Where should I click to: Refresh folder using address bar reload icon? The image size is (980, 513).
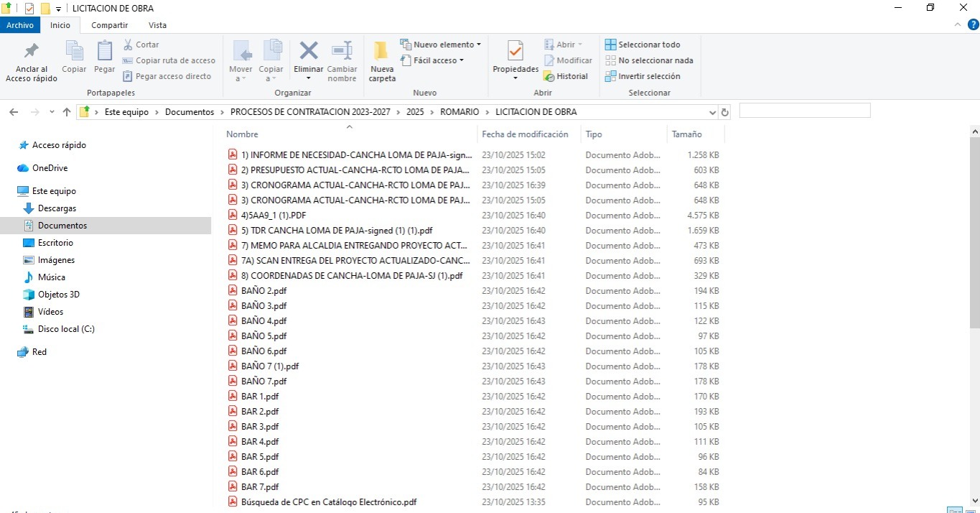click(x=724, y=112)
